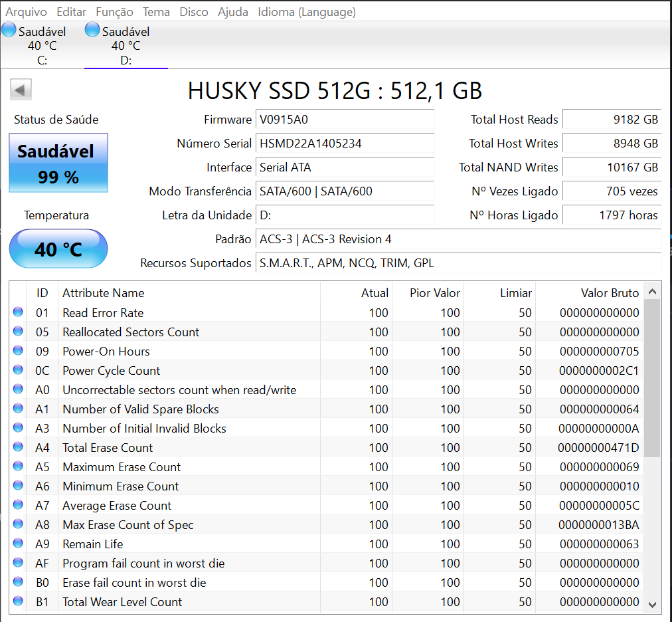Click the Limiar column header
This screenshot has height=622, width=672.
[500, 292]
